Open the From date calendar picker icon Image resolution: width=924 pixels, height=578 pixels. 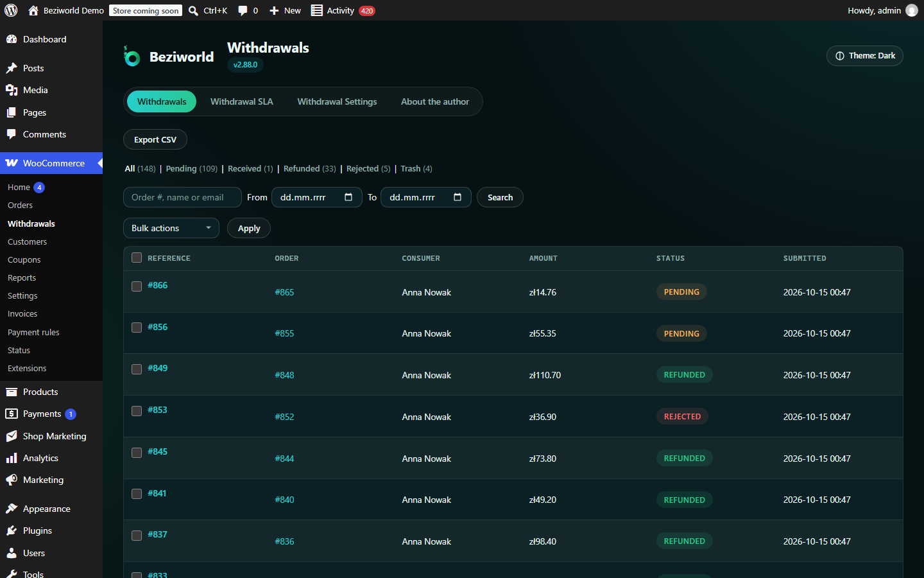click(348, 197)
